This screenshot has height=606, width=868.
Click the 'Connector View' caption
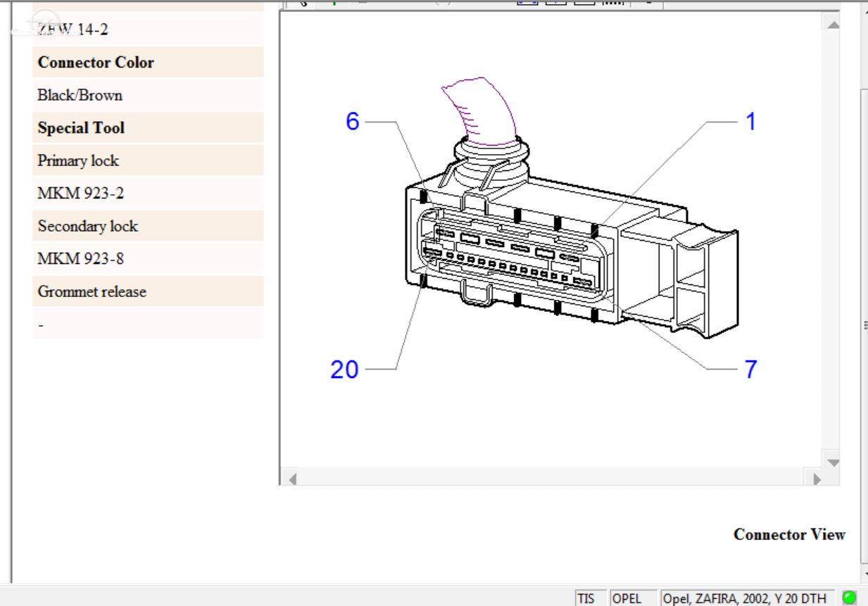pos(789,534)
